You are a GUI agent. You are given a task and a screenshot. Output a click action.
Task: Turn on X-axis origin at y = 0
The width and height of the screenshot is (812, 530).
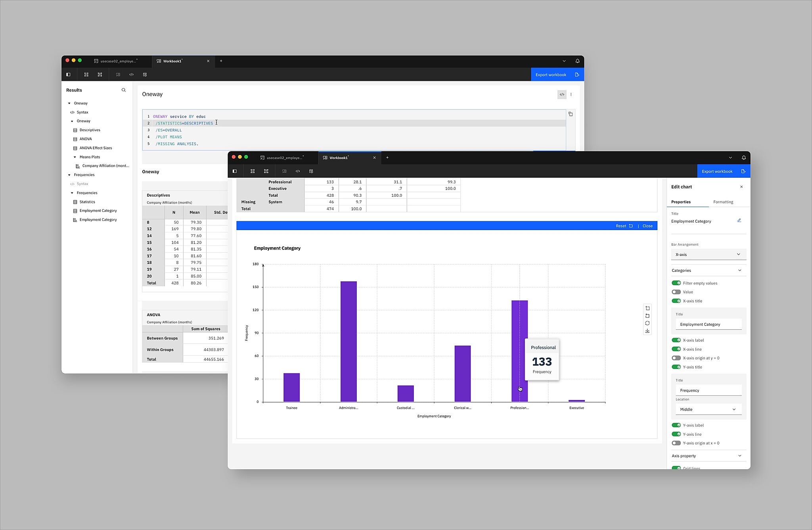click(x=676, y=358)
